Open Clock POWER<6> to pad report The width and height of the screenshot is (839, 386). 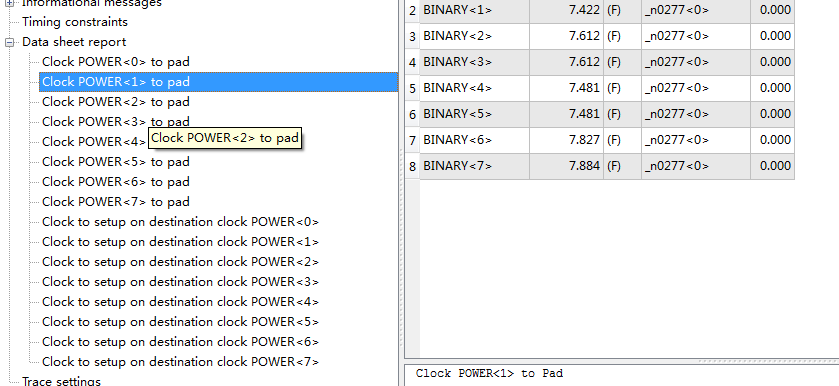pyautogui.click(x=116, y=182)
